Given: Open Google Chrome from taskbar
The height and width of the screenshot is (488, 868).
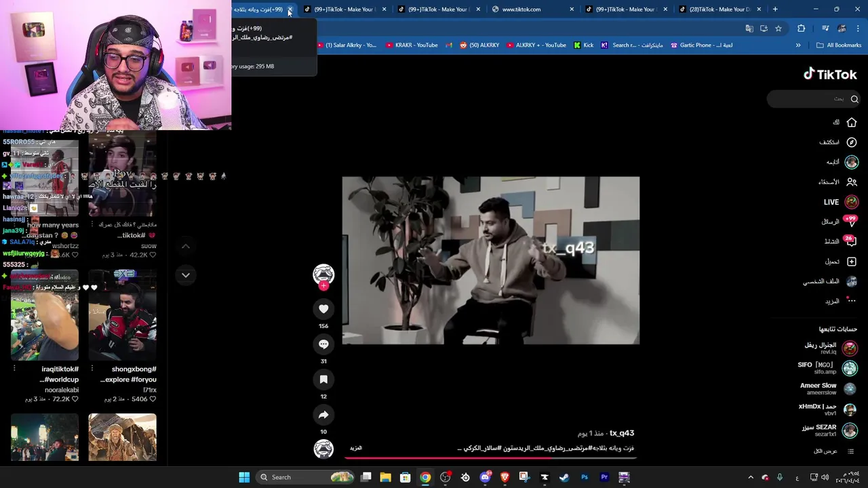Looking at the screenshot, I should 425,477.
